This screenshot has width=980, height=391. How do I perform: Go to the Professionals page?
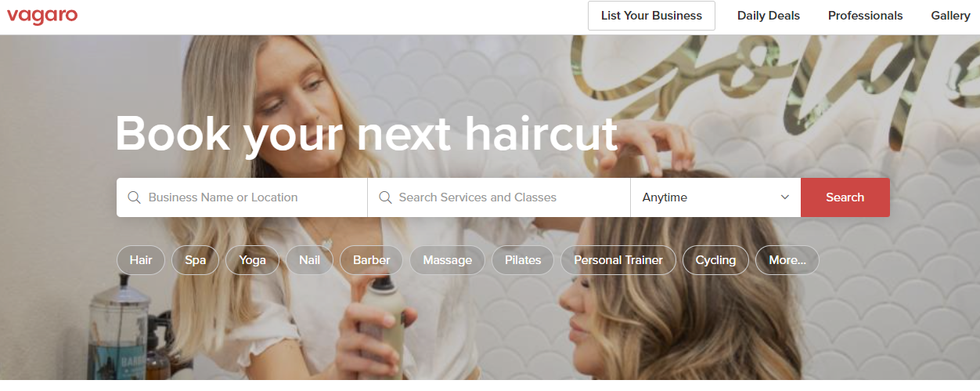865,16
